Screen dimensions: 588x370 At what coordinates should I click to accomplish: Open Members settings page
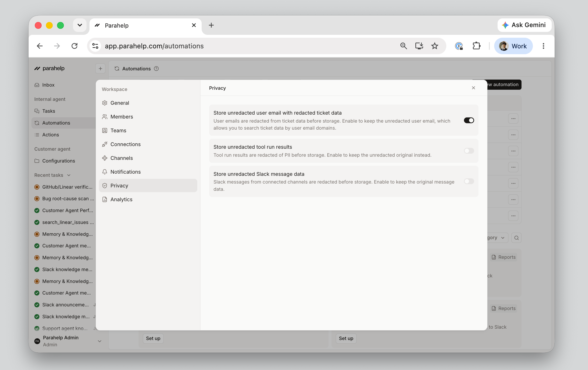[148, 117]
